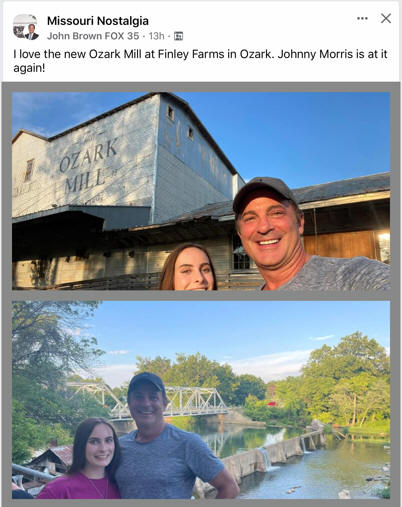This screenshot has height=507, width=402.
Task: Click the small author profile picture overlay
Action: pyautogui.click(x=32, y=32)
